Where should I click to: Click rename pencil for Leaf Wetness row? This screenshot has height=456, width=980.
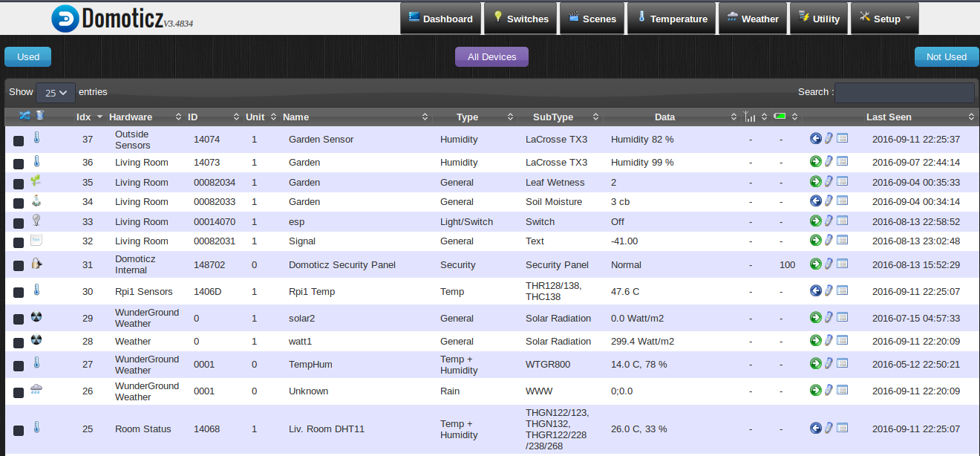[829, 181]
